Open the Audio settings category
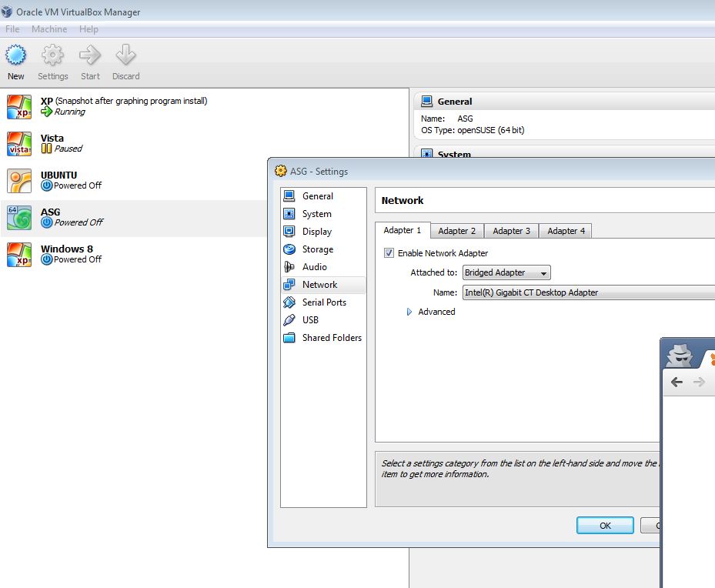Viewport: 715px width, 588px height. tap(314, 267)
